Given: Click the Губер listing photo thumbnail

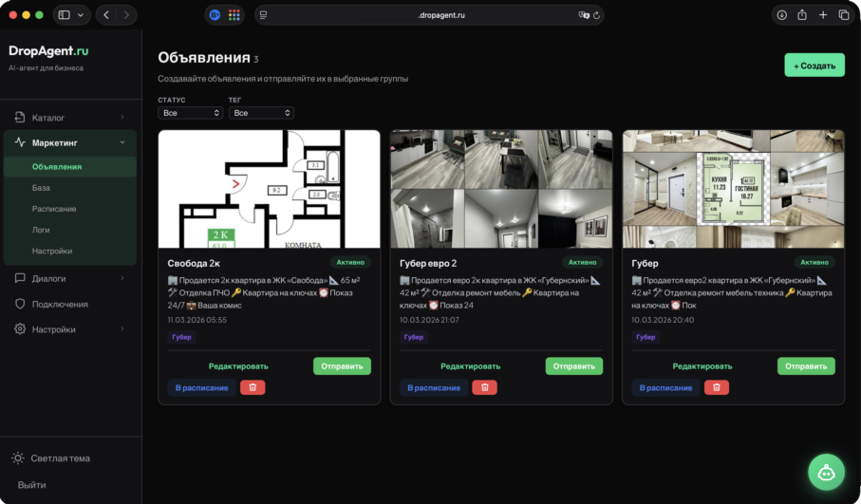Looking at the screenshot, I should tap(733, 189).
